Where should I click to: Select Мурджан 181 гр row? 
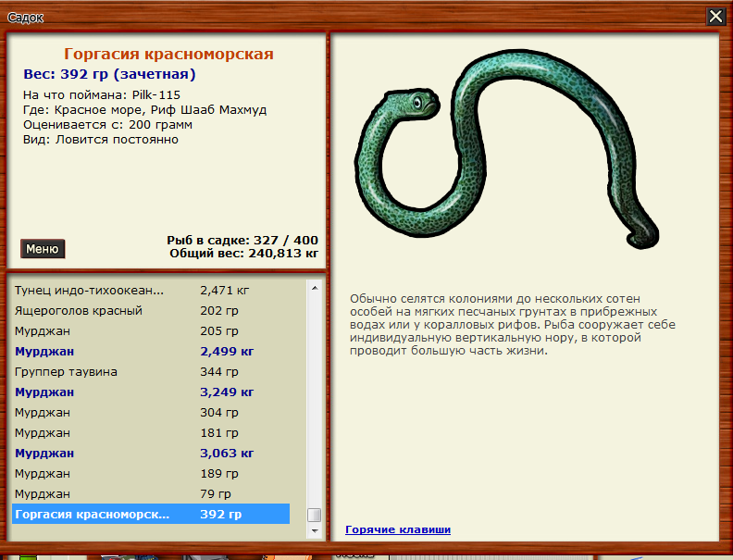click(x=151, y=433)
